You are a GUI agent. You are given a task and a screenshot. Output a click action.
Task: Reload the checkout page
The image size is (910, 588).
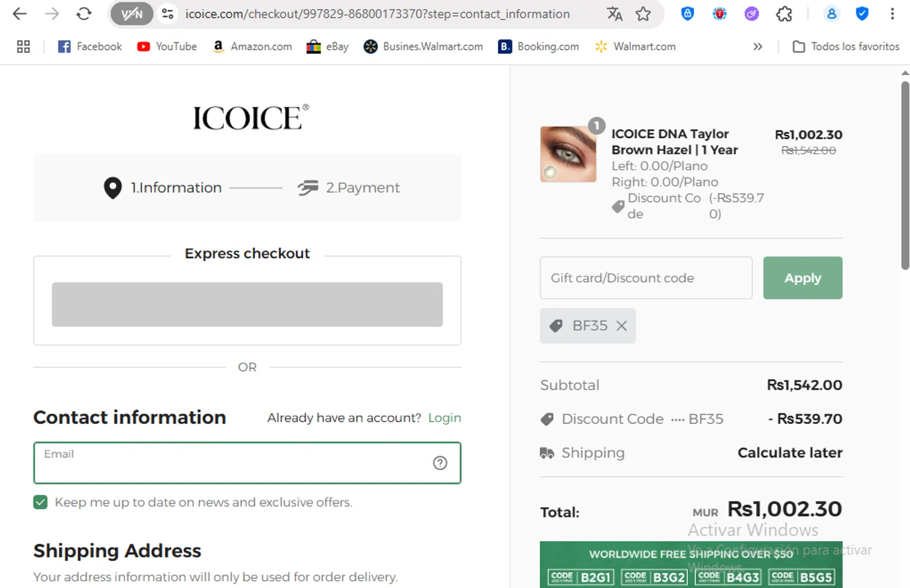point(84,14)
